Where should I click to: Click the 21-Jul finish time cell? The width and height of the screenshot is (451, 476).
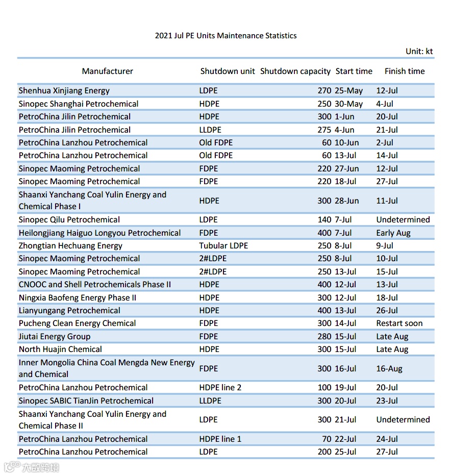point(387,130)
